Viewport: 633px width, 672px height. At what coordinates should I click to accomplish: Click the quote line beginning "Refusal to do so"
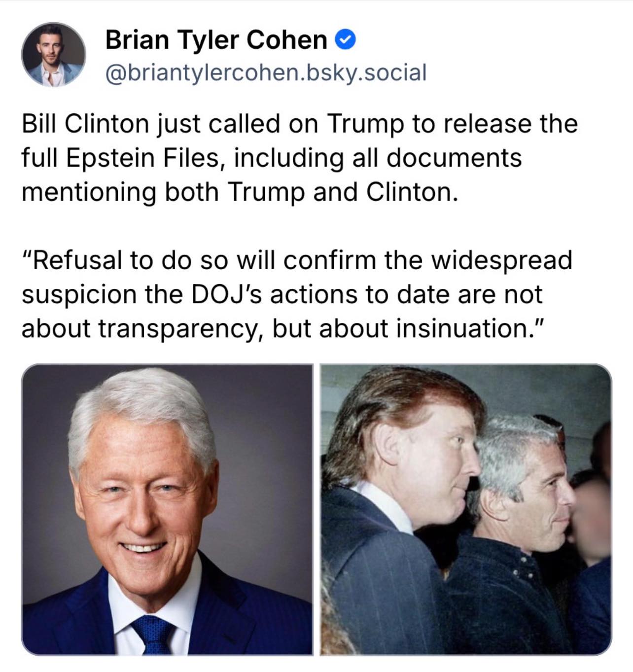[297, 260]
